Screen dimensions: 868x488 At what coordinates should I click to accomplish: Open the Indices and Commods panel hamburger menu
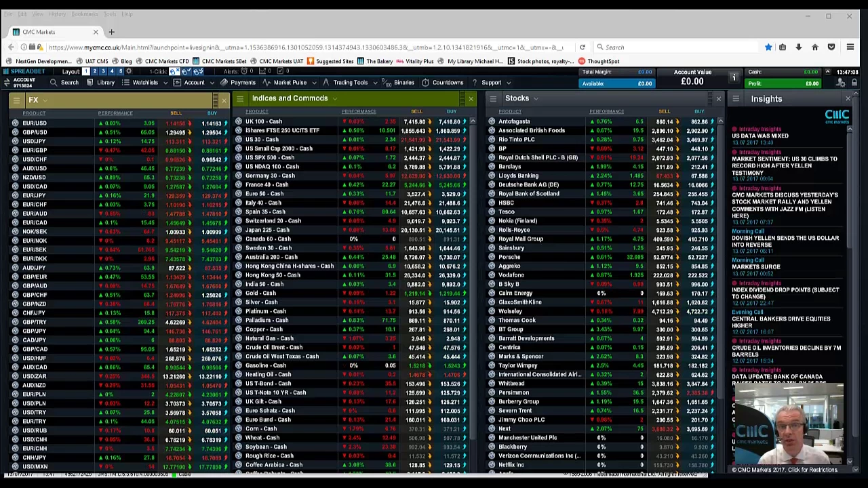point(239,99)
